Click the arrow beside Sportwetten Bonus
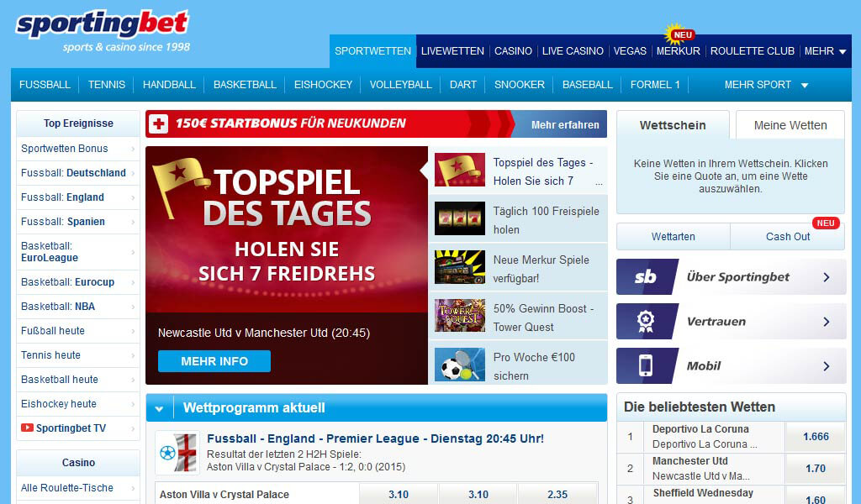 click(133, 150)
